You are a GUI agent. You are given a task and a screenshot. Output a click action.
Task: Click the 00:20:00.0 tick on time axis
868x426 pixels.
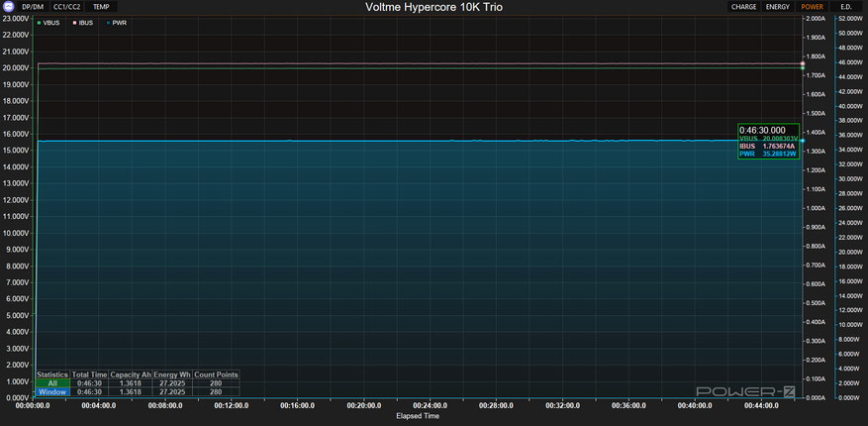click(x=363, y=405)
